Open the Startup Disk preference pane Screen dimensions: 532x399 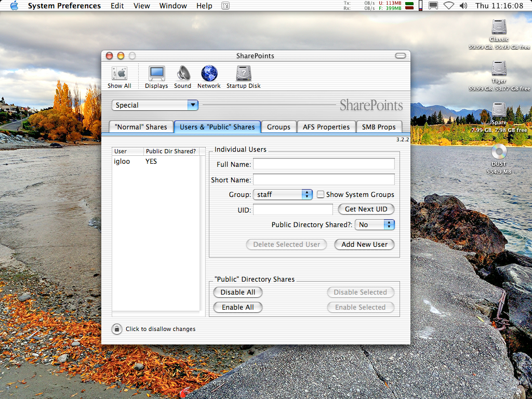[244, 77]
